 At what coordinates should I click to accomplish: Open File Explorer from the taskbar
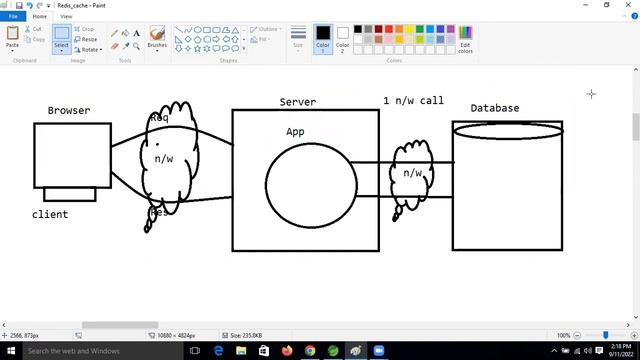[241, 351]
